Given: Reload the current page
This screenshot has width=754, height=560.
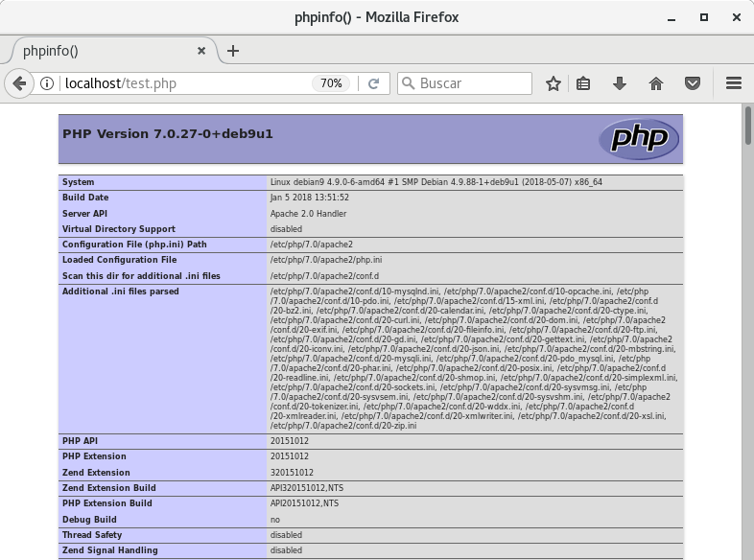Looking at the screenshot, I should coord(374,83).
